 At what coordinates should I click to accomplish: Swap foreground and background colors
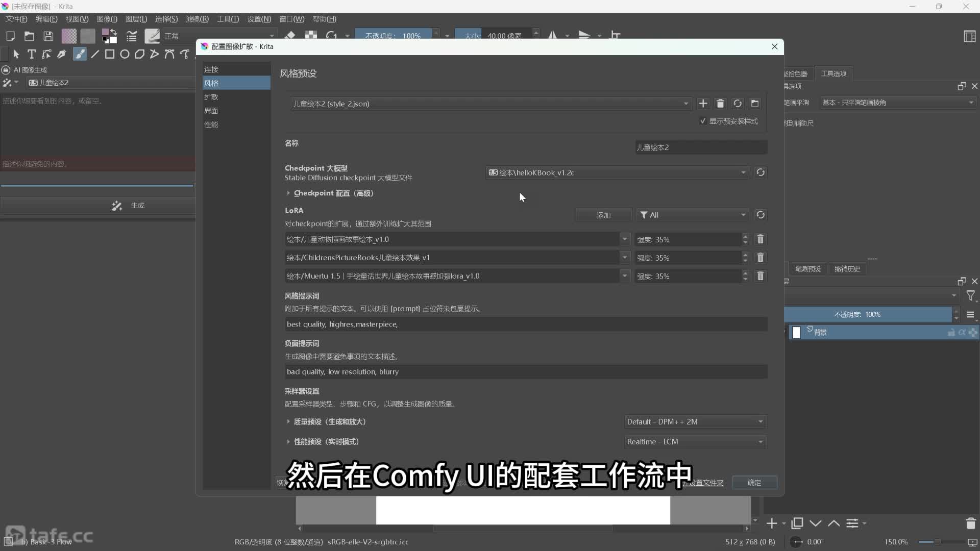coord(113,32)
